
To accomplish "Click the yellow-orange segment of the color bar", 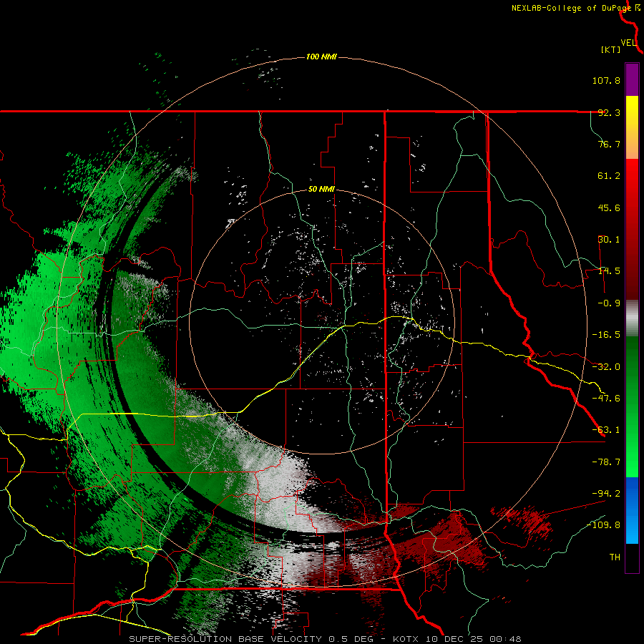I will tap(632, 127).
